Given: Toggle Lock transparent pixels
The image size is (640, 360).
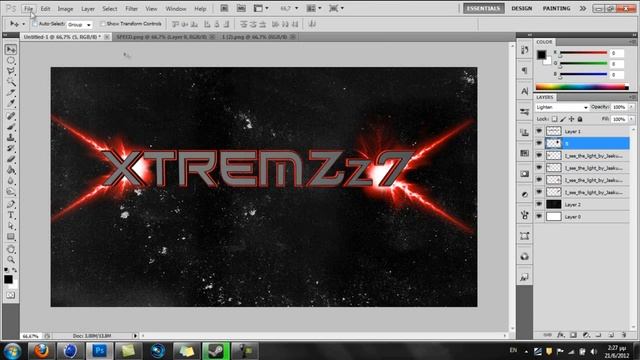Looking at the screenshot, I should [x=554, y=119].
